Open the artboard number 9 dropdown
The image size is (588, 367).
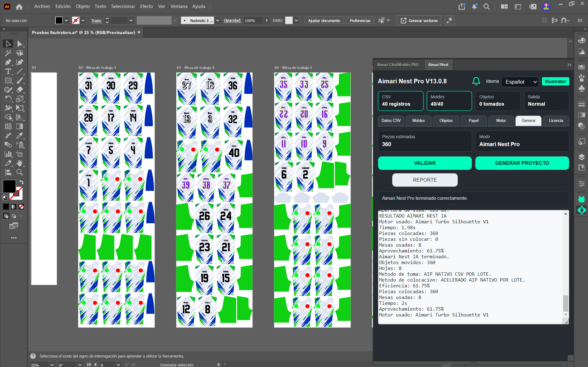pos(118,365)
